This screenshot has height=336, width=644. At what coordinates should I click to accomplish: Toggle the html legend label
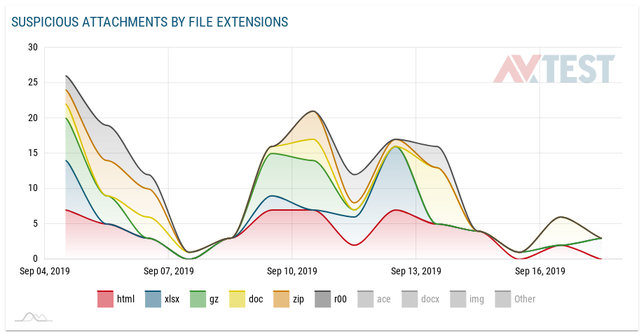point(125,299)
